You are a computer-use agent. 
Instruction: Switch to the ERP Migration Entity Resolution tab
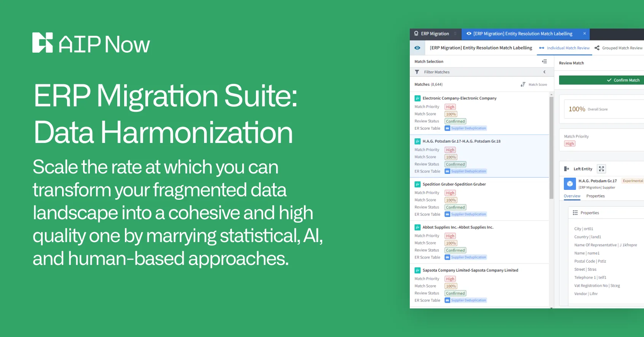click(x=526, y=34)
